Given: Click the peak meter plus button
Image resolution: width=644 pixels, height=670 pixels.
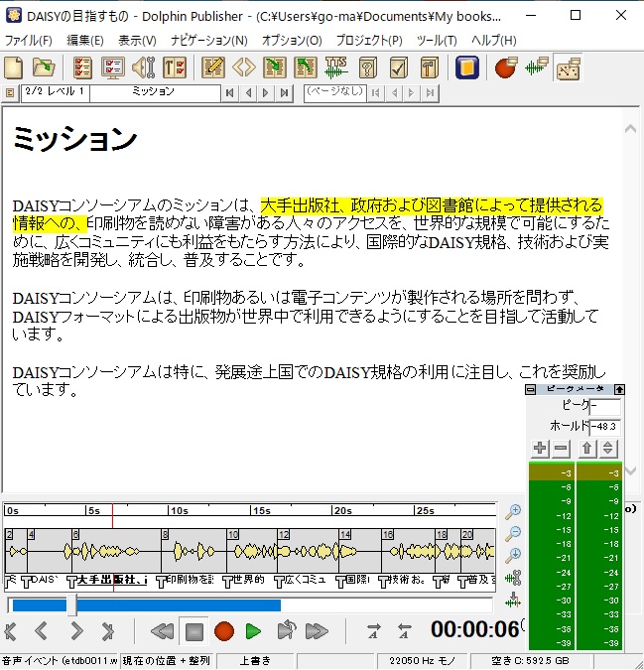Looking at the screenshot, I should point(540,449).
